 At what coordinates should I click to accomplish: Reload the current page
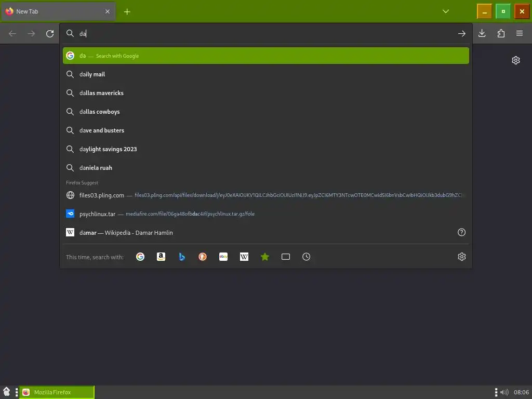coord(50,34)
